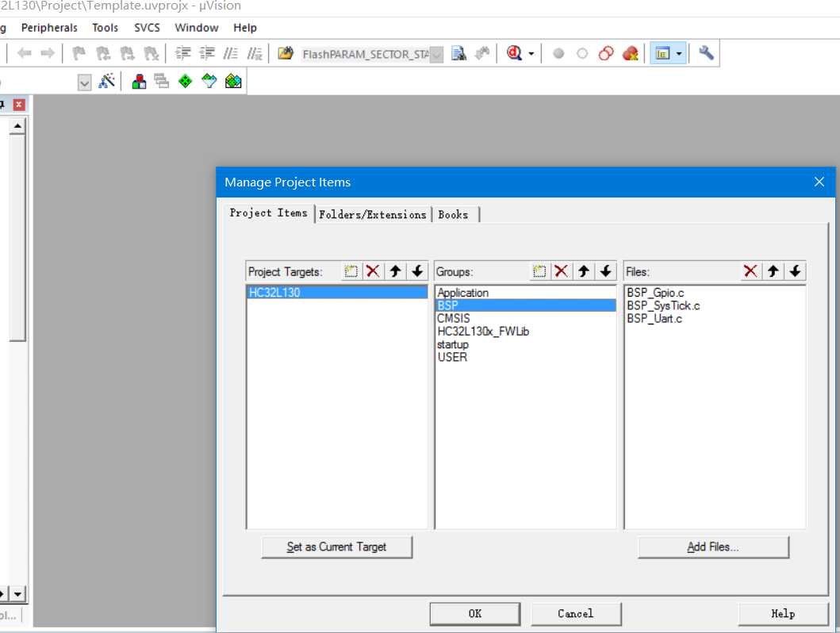Delete the selected project target

tap(373, 271)
